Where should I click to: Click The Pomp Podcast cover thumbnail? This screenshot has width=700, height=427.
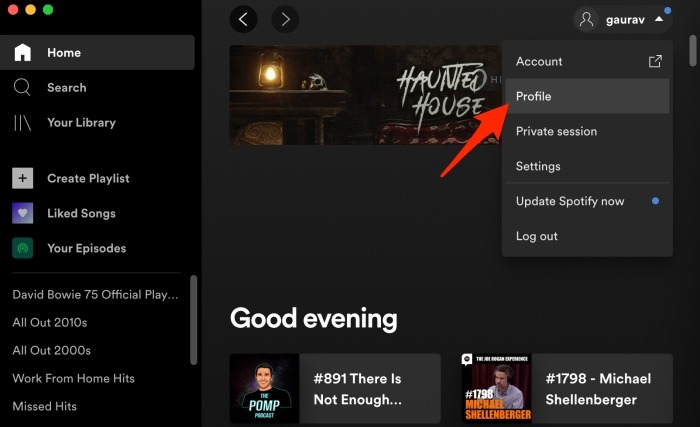tap(264, 389)
